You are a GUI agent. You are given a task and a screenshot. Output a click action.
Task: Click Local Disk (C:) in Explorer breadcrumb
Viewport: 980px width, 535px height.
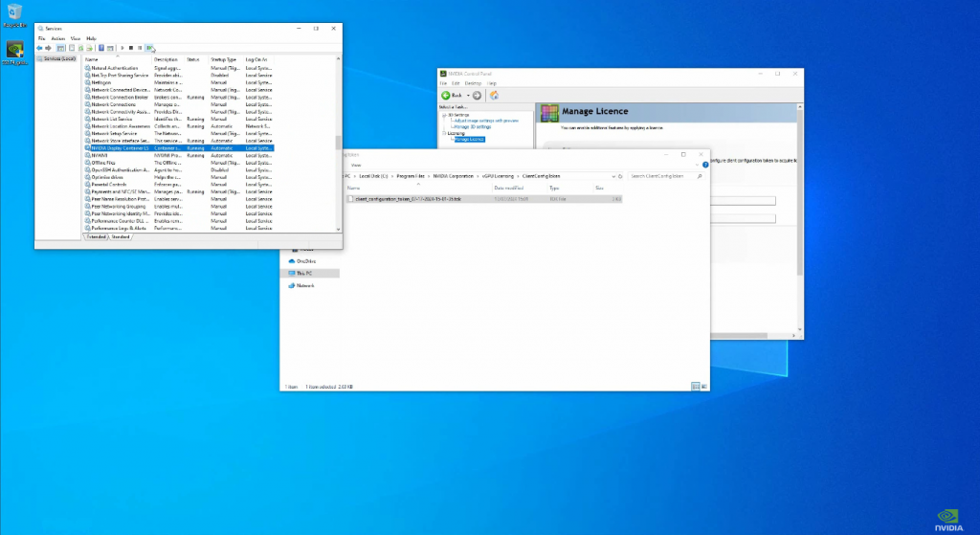pyautogui.click(x=373, y=176)
